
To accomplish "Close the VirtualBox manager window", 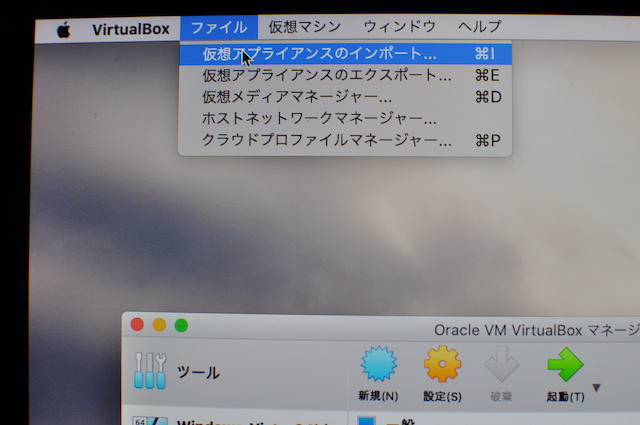I will tap(137, 325).
